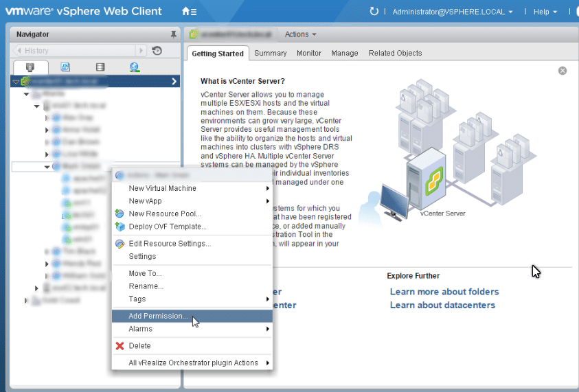Click the chevron on selected vCenter row
Screen dimensions: 579x392
click(x=174, y=81)
